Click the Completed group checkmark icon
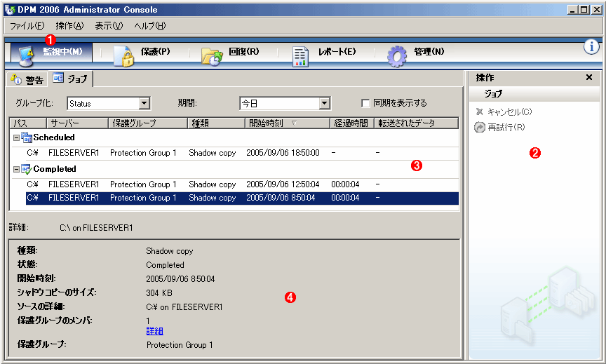Screen dimensions: 606x364 click(x=26, y=169)
